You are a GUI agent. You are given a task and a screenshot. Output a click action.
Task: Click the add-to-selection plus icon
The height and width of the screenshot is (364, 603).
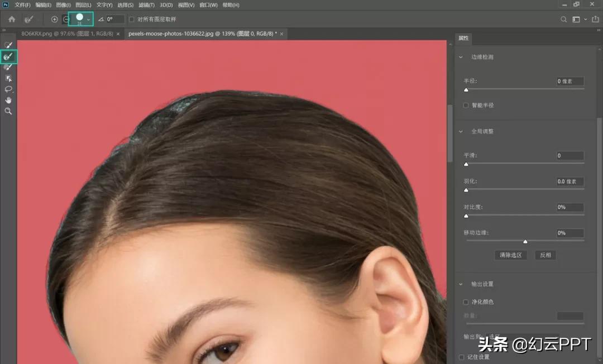point(54,19)
